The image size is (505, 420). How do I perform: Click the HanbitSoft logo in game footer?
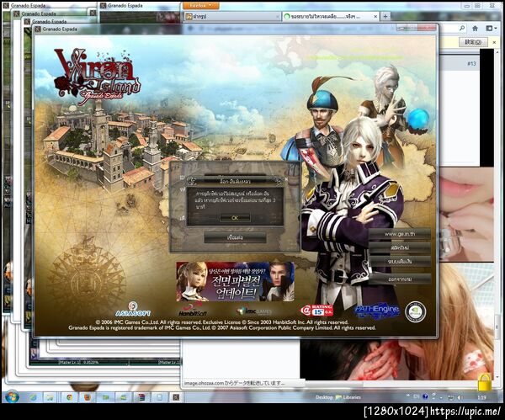(x=193, y=311)
